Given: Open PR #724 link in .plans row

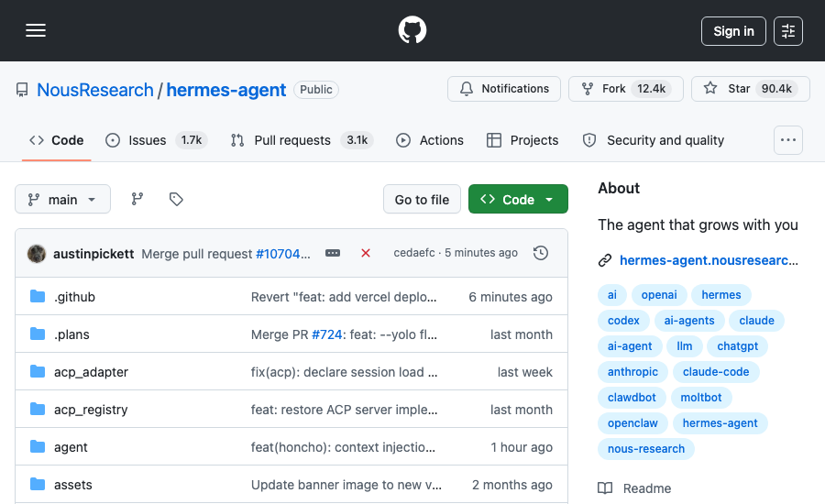Looking at the screenshot, I should tap(326, 334).
